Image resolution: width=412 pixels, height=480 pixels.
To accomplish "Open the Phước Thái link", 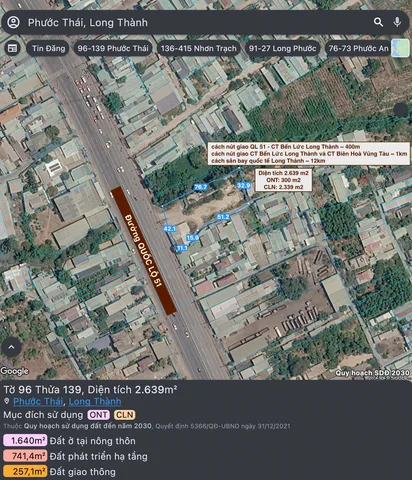I will pos(38,401).
